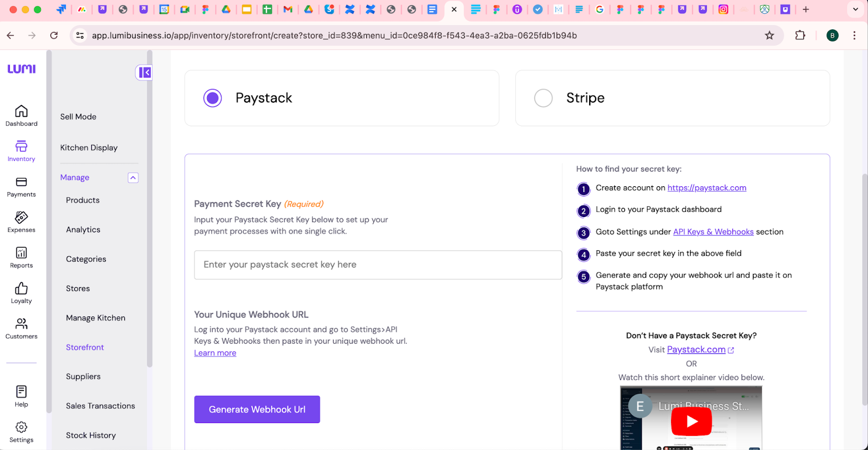
Task: Switch to the Google search tab
Action: [599, 9]
